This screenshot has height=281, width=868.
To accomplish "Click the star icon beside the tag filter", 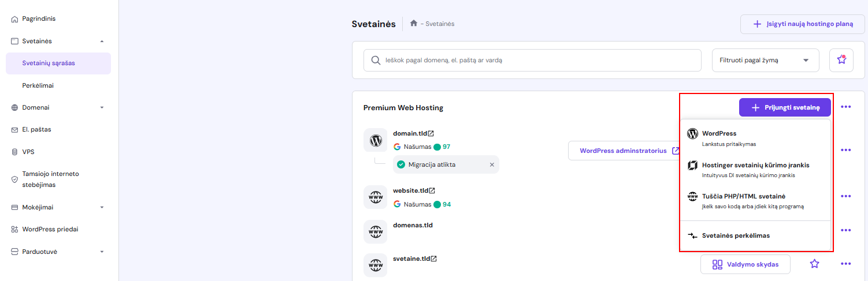I will (841, 60).
